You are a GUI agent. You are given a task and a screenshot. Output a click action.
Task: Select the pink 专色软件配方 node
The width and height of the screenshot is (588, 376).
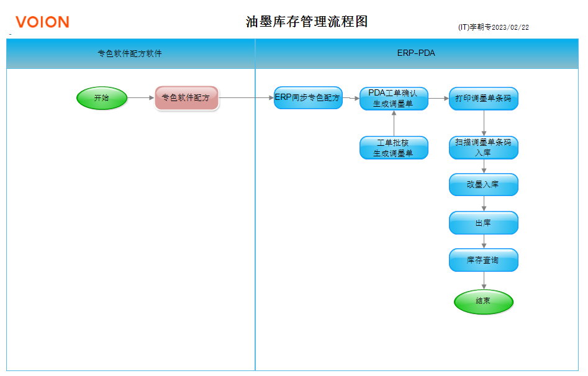(x=186, y=98)
